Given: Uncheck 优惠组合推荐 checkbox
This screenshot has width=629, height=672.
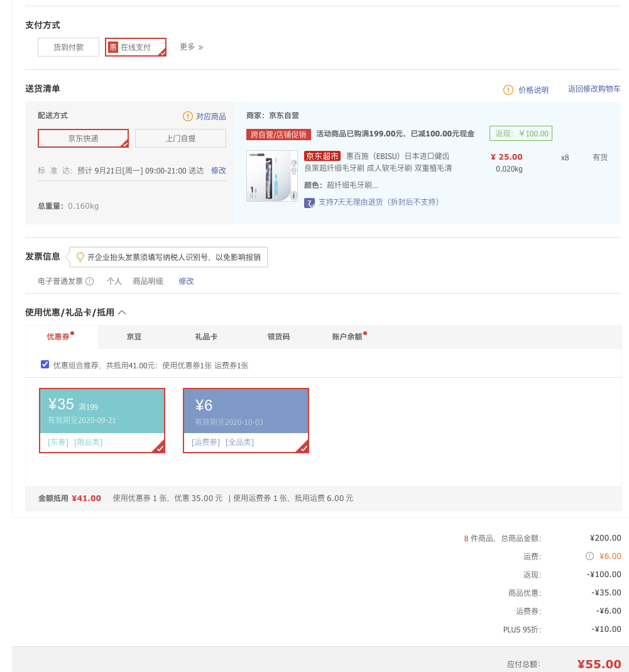Looking at the screenshot, I should pos(45,364).
